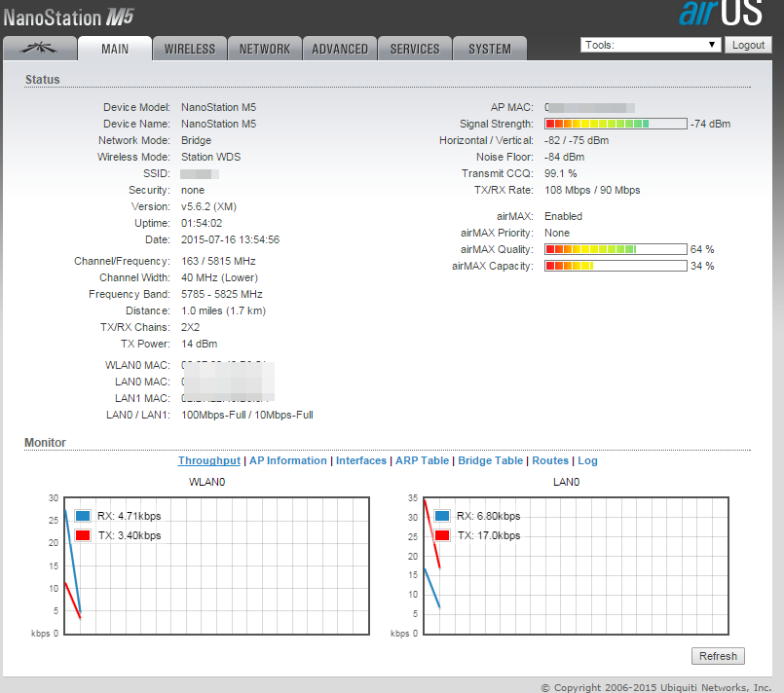This screenshot has width=784, height=693.
Task: Select the channel value 163 / 5815 MHz
Action: (218, 261)
